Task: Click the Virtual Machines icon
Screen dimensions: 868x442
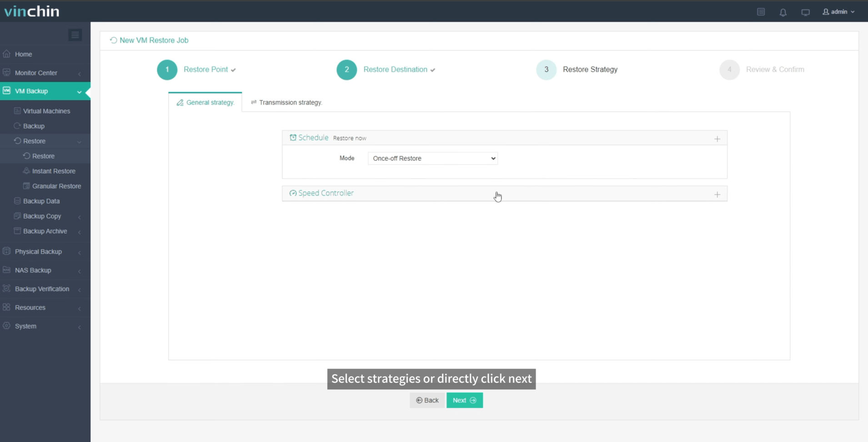Action: pyautogui.click(x=17, y=110)
